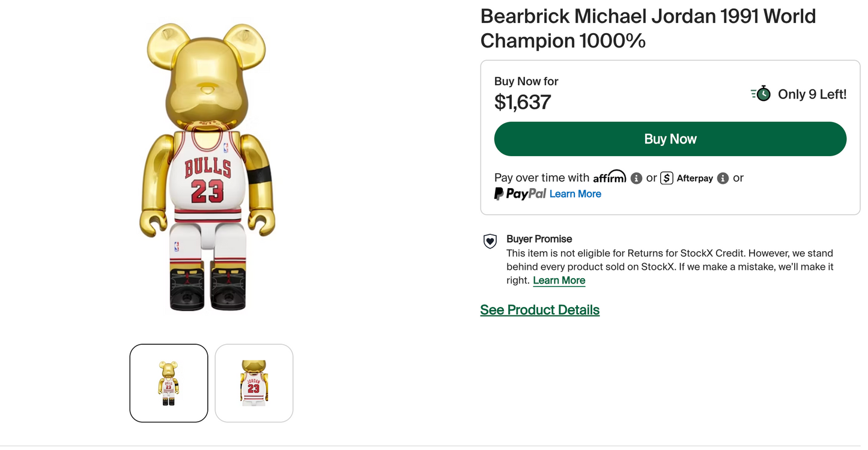868x450 pixels.
Task: Open See Product Details
Action: 539,309
